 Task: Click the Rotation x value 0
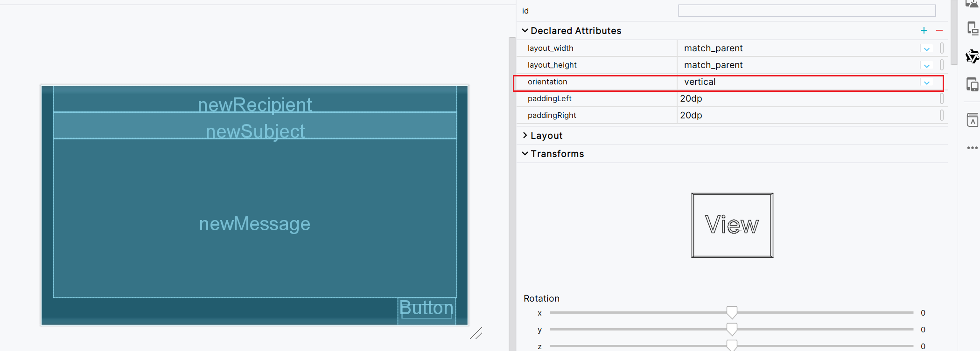(923, 313)
